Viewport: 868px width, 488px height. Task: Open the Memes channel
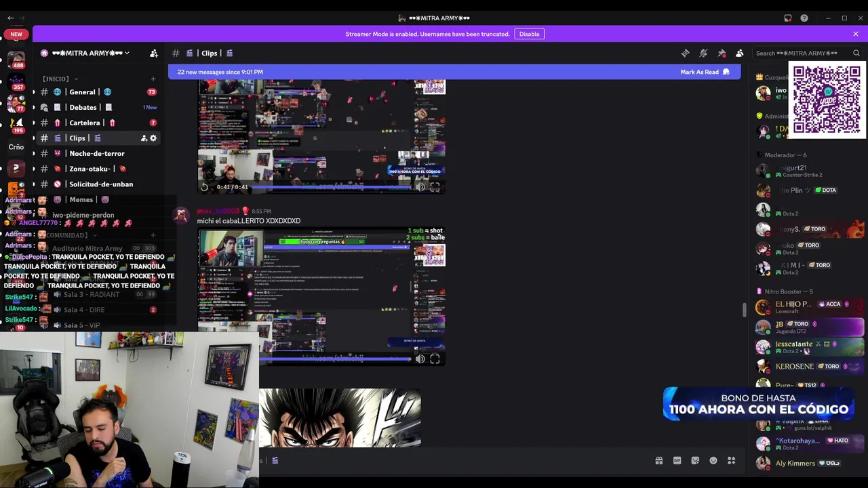point(98,200)
